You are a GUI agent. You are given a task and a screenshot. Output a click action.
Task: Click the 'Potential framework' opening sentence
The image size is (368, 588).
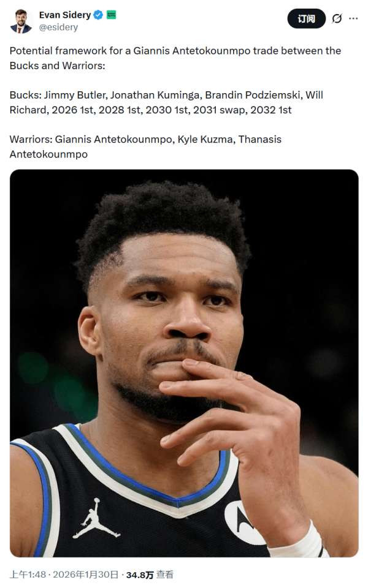[175, 58]
